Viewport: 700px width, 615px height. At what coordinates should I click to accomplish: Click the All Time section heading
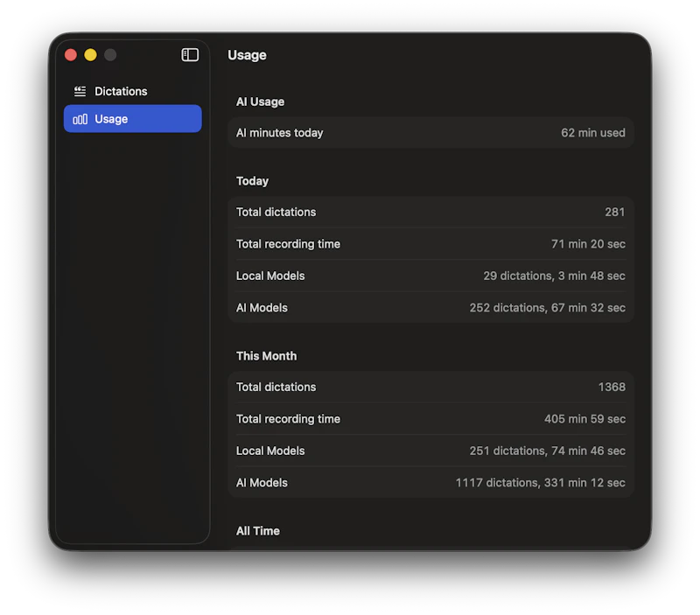(257, 531)
